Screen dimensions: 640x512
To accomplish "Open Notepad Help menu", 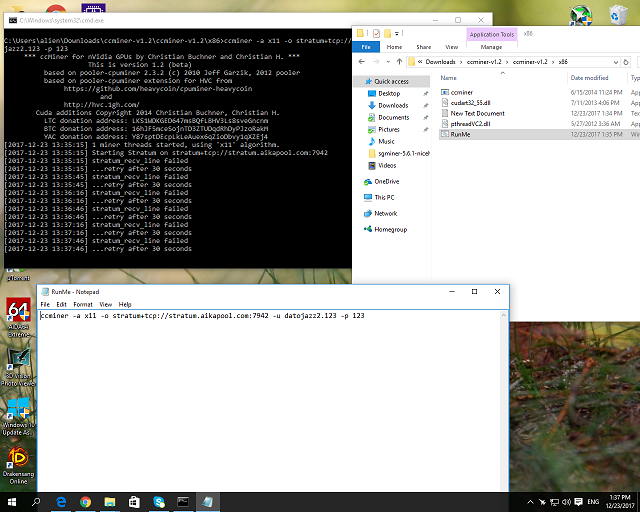I will point(125,305).
